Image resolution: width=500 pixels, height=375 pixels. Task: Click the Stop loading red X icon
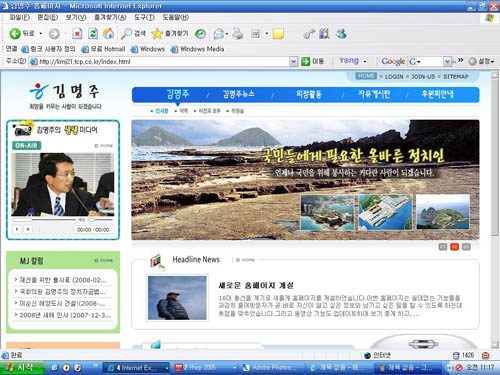click(77, 33)
